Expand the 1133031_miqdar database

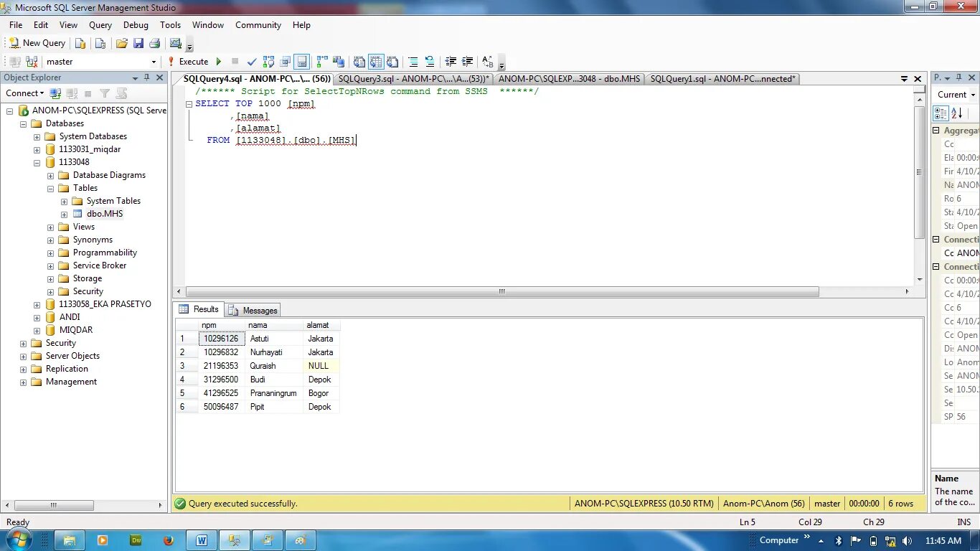coord(37,149)
